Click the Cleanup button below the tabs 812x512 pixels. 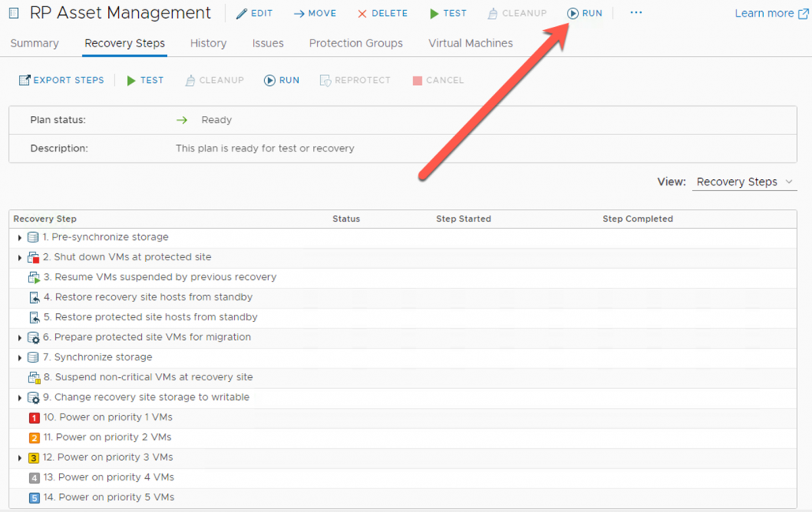pos(214,80)
